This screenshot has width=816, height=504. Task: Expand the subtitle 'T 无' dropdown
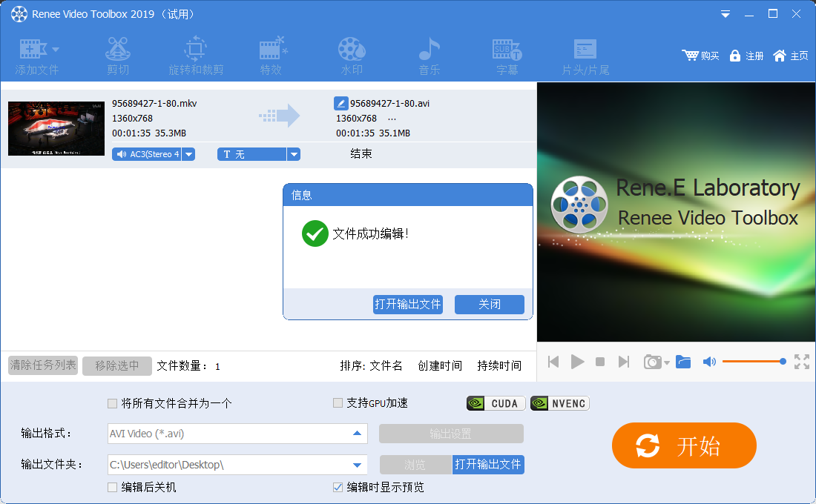(294, 154)
